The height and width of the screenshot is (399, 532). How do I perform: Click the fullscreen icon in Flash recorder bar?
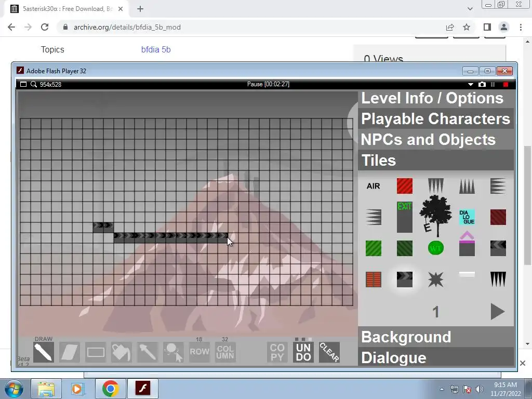pyautogui.click(x=23, y=84)
